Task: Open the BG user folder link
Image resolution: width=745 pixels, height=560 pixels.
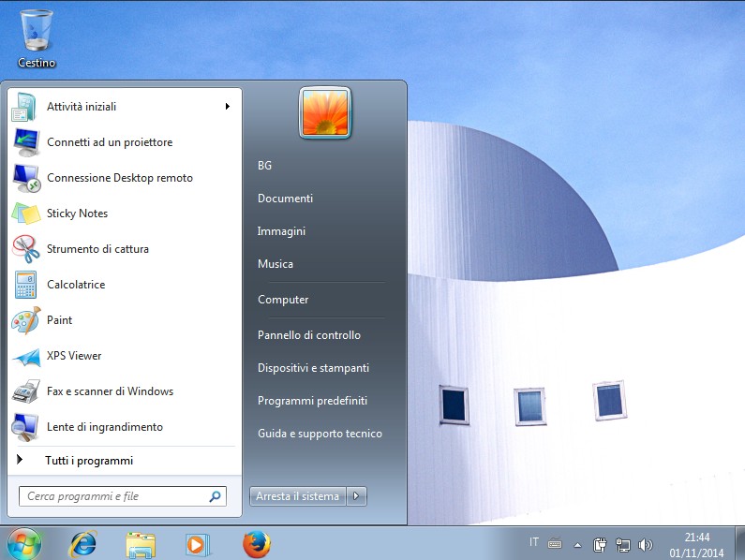Action: pos(264,166)
